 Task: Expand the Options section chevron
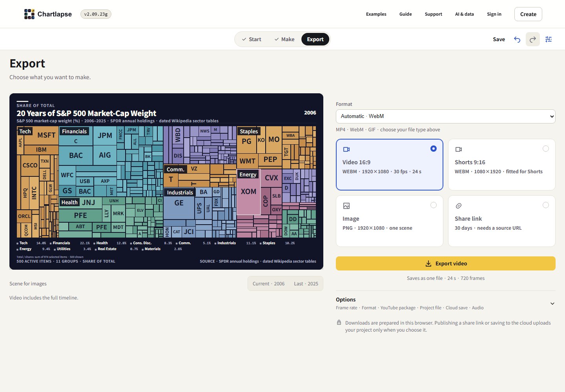click(x=552, y=303)
